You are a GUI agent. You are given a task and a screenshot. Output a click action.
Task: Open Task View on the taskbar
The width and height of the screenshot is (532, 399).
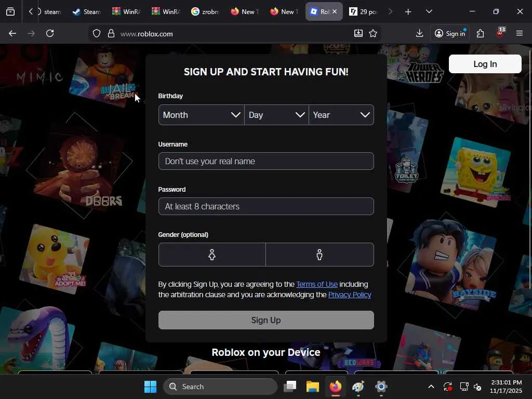tap(290, 387)
